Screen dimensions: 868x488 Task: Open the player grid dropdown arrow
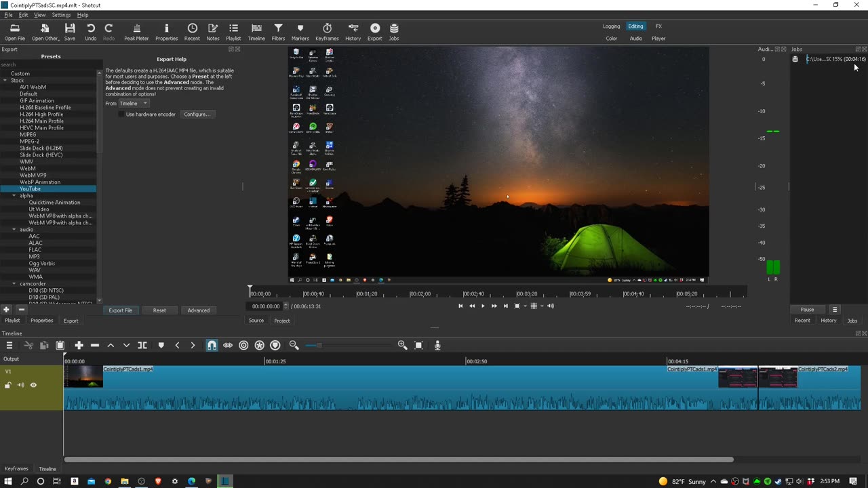pos(542,306)
